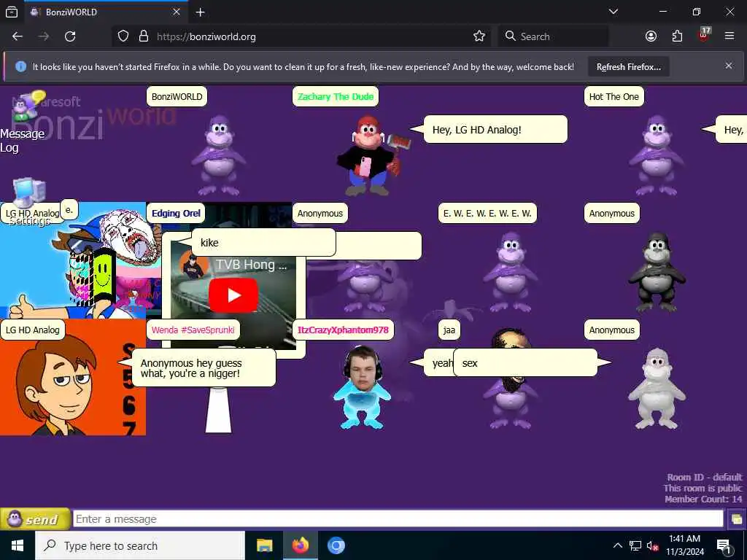Viewport: 747px width, 560px height.
Task: Reload the page with the refresh icon
Action: 70,36
